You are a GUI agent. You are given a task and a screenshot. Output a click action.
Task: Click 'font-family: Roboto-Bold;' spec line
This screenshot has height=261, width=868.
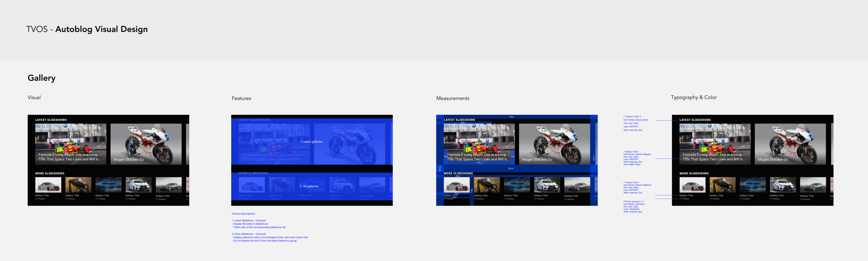[636, 120]
